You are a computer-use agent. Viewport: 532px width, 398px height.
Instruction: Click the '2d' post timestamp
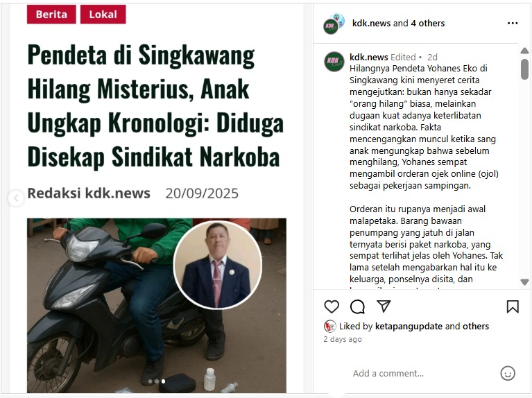tap(432, 57)
